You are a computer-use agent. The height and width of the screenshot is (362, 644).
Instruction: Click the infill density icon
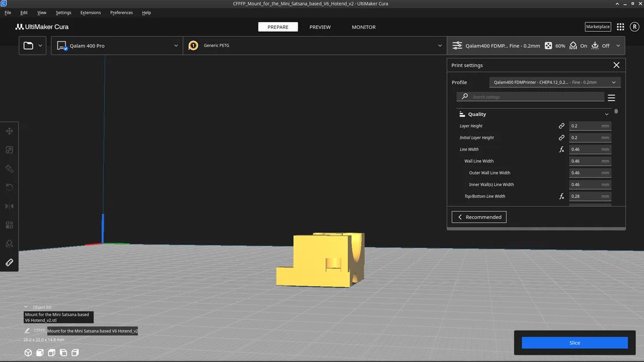[x=548, y=46]
